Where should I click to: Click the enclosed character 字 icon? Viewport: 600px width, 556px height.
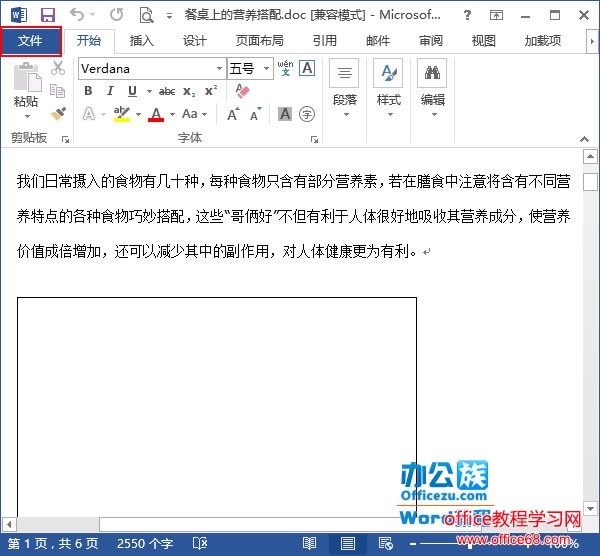pos(307,114)
